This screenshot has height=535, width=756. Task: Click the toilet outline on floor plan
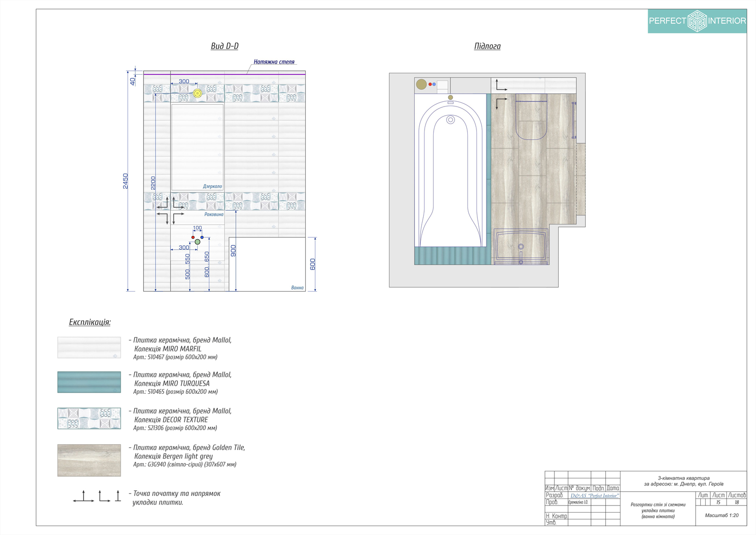531,120
